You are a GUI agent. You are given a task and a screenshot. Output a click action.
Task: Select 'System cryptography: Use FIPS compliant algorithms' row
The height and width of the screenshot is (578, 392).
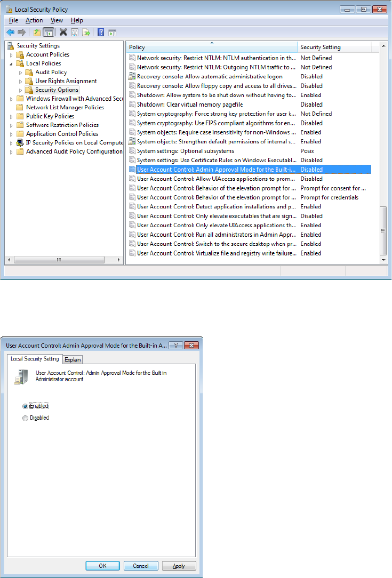pyautogui.click(x=249, y=123)
